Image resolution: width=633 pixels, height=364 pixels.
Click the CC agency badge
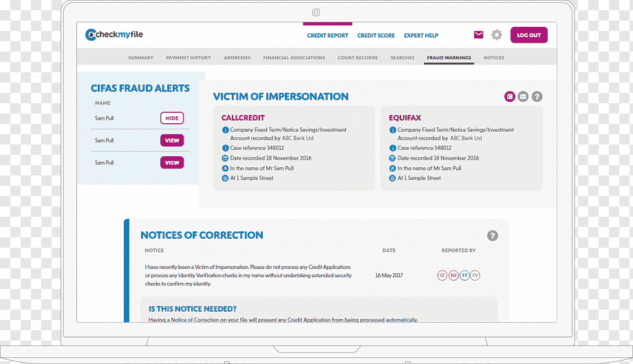(442, 275)
